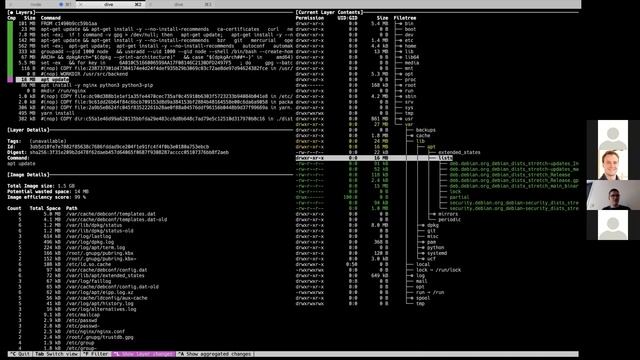Expand the spool directory under var
This screenshot has width=640, height=360.
coord(423,298)
